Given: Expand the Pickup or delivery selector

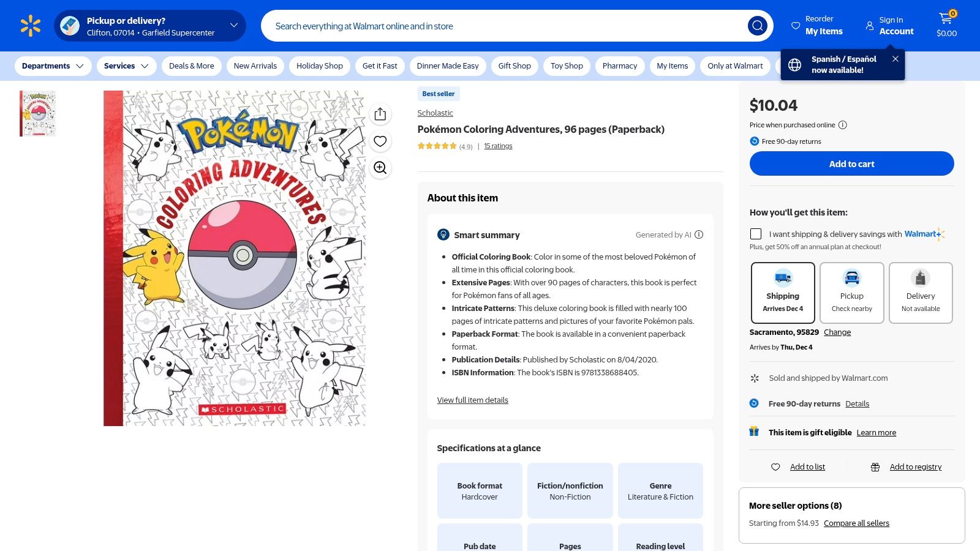Looking at the screenshot, I should pos(233,25).
